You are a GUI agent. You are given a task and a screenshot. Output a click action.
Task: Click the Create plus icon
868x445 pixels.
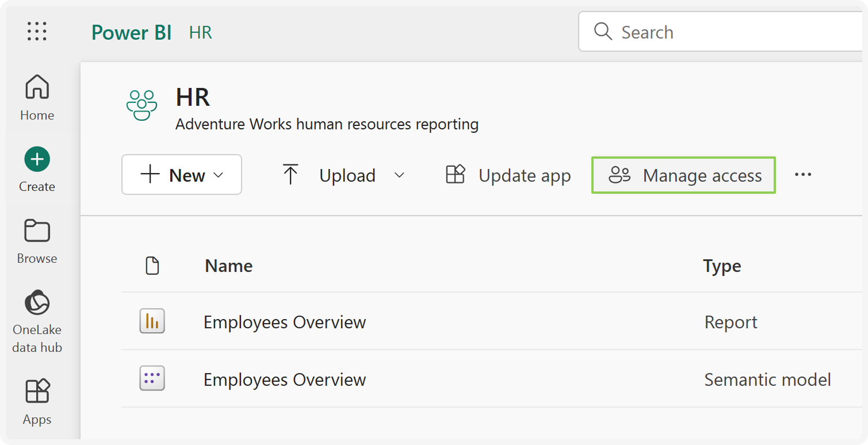click(x=36, y=159)
